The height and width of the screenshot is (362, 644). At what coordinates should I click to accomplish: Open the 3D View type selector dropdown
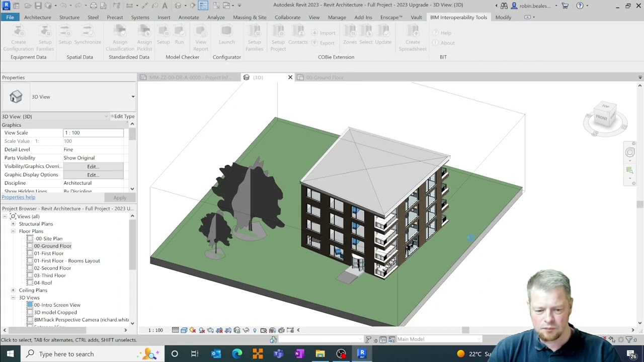(x=133, y=97)
